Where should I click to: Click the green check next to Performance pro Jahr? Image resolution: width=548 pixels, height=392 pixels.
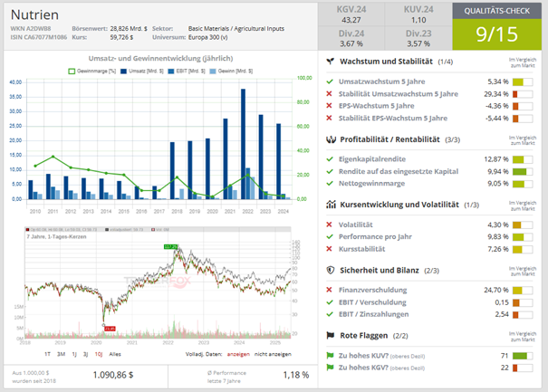point(329,236)
